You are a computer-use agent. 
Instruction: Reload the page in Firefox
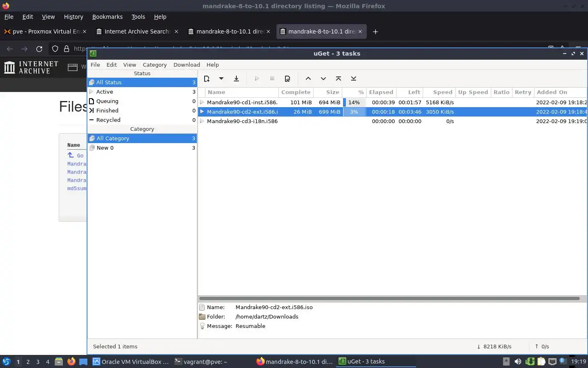(x=39, y=49)
